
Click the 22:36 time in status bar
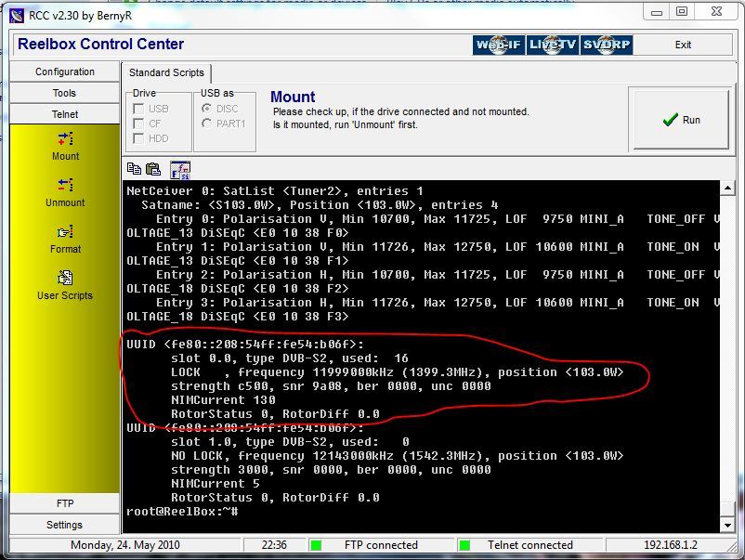274,545
